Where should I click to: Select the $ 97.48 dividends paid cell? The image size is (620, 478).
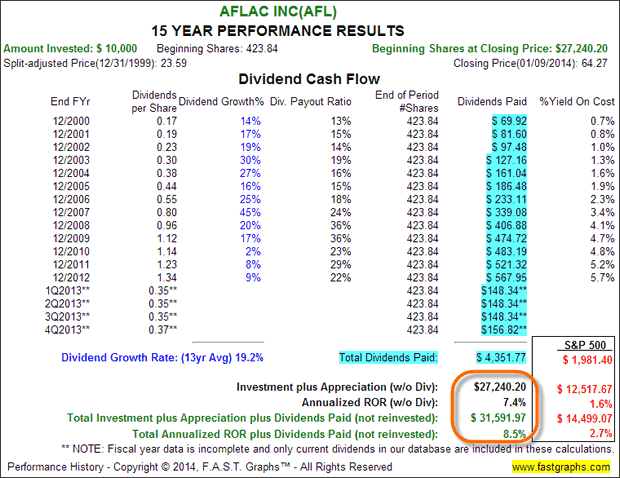(509, 147)
